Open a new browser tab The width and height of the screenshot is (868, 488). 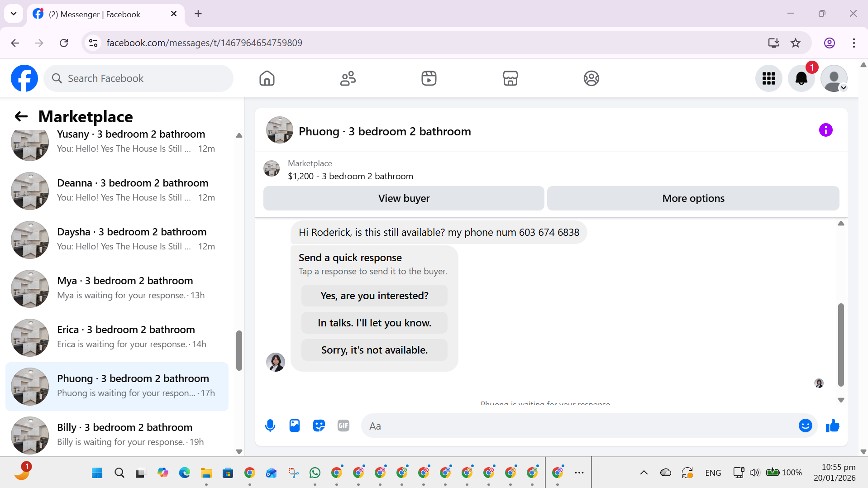coord(198,14)
